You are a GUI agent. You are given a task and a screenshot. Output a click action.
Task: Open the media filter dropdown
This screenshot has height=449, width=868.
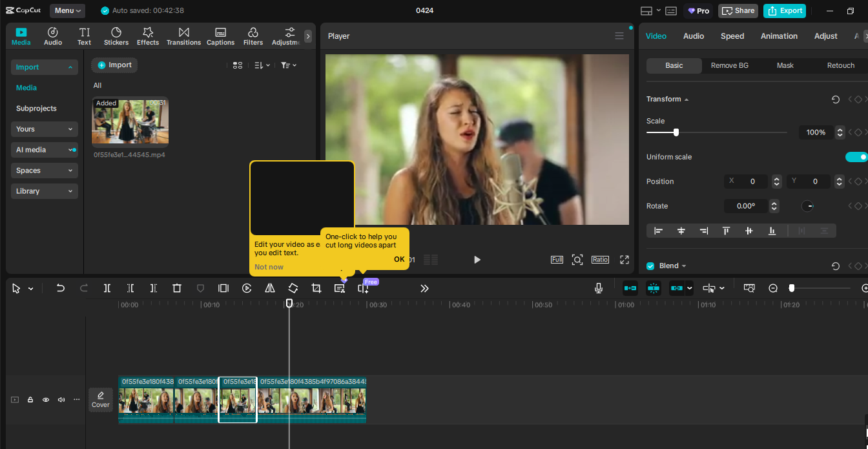click(289, 65)
